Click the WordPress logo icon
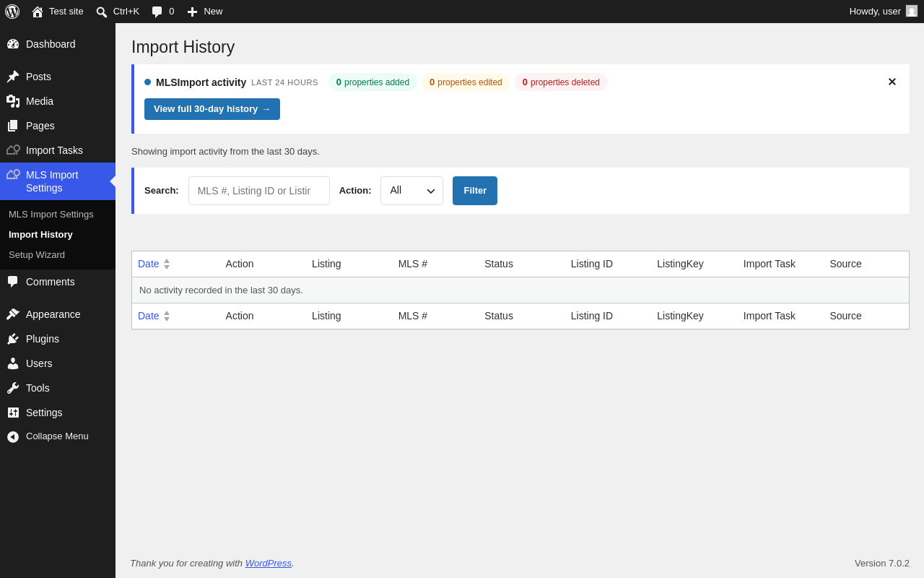The height and width of the screenshot is (578, 924). pyautogui.click(x=12, y=12)
